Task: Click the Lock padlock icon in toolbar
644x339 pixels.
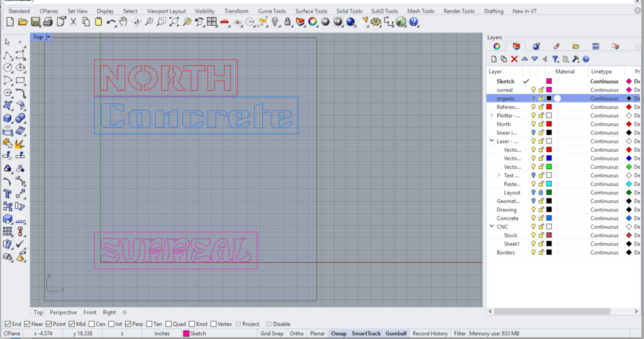Action: click(287, 22)
